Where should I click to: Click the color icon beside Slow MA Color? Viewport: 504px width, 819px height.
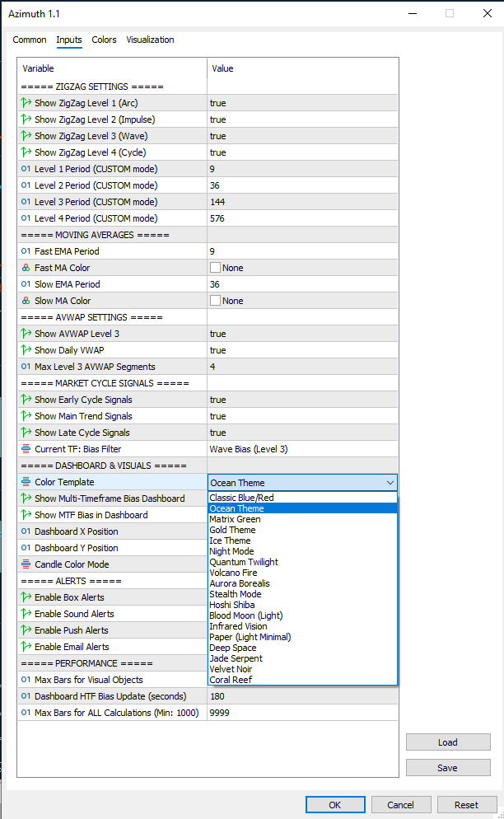[x=26, y=301]
